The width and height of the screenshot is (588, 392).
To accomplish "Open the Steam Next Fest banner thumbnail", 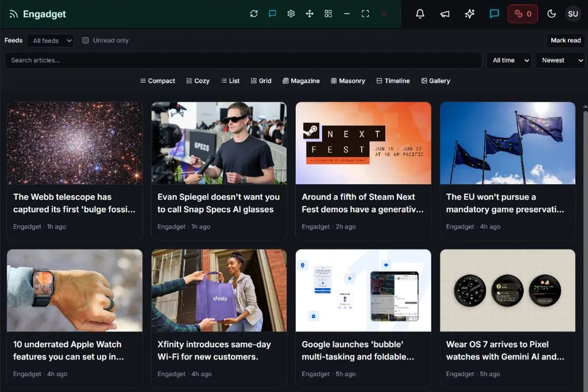I will tap(363, 143).
